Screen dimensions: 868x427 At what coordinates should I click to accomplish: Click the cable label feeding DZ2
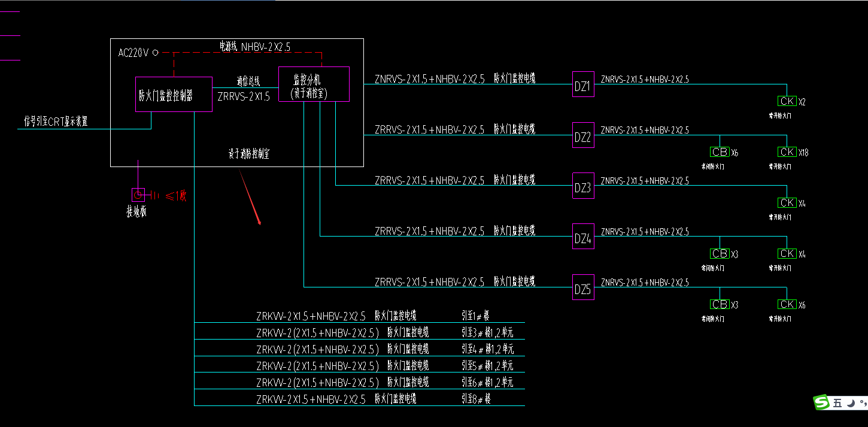(430, 129)
